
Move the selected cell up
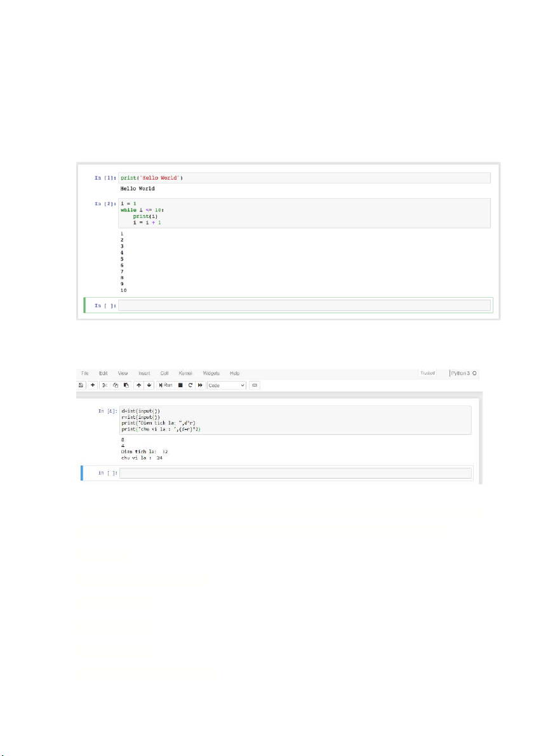click(139, 385)
